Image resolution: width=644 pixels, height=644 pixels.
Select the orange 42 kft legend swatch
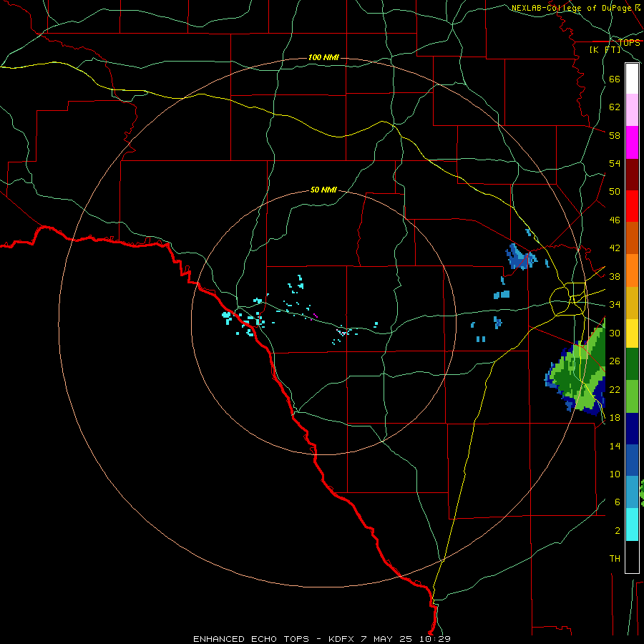pos(632,270)
